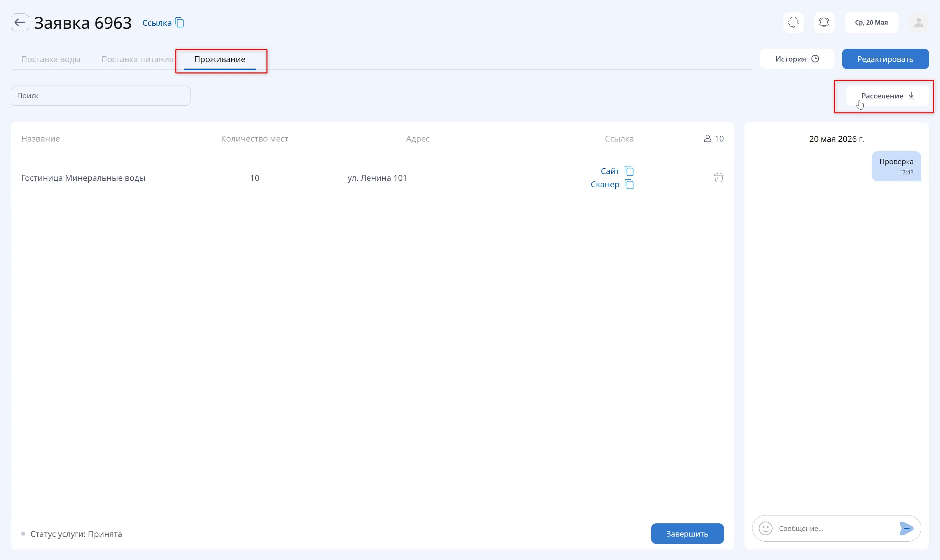Open the Сайт link
940x560 pixels.
[609, 171]
